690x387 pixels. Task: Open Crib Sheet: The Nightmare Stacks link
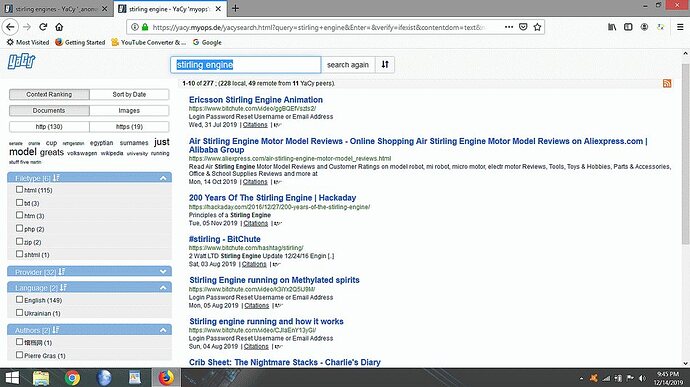pyautogui.click(x=285, y=362)
